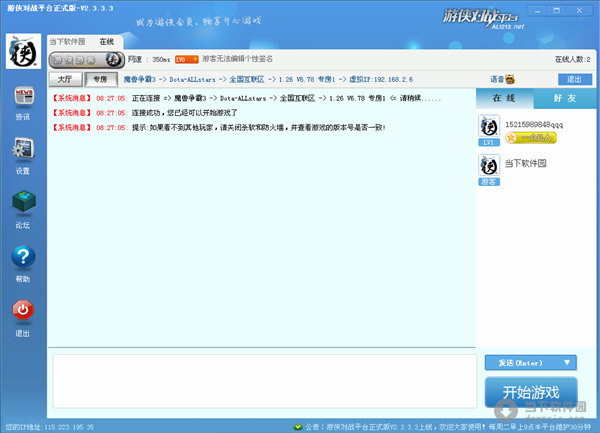Click the LV1 label under first avatar
This screenshot has height=433, width=600.
click(489, 143)
